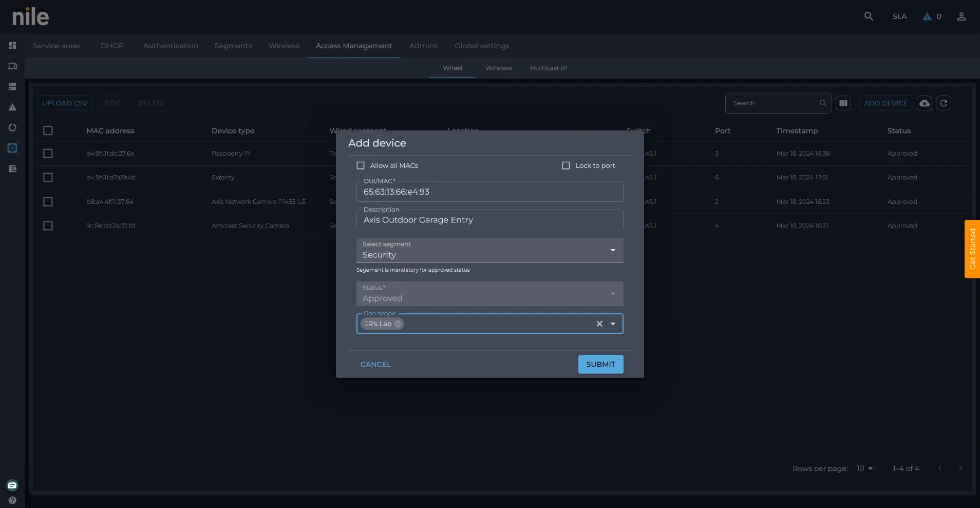Open the dashboard icon in the left sidebar
Screen dimensions: 980x508
(12, 46)
